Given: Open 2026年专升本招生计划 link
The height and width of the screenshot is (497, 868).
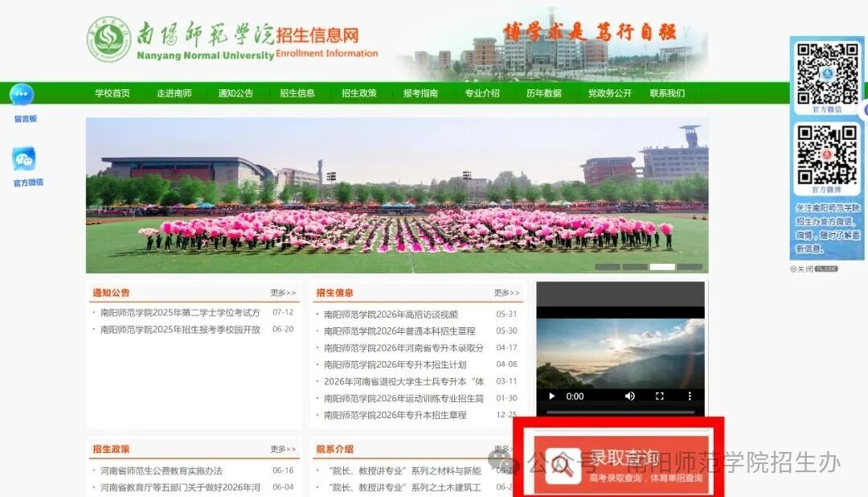Looking at the screenshot, I should point(395,364).
